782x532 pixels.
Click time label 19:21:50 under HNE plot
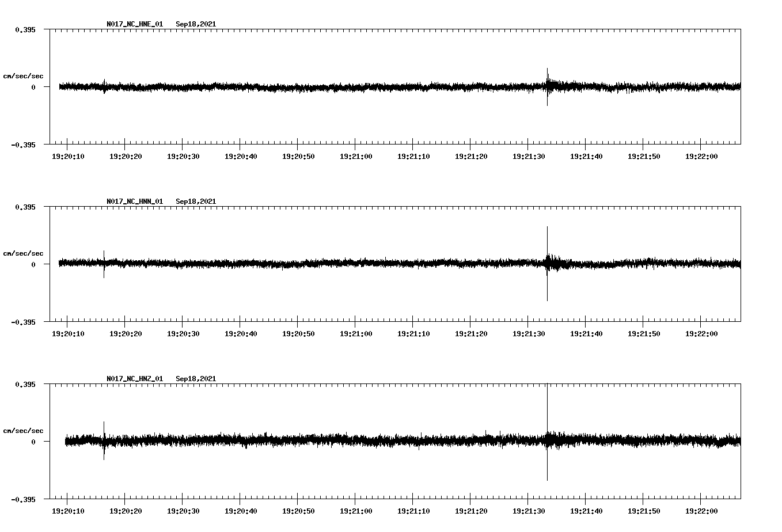(x=644, y=157)
